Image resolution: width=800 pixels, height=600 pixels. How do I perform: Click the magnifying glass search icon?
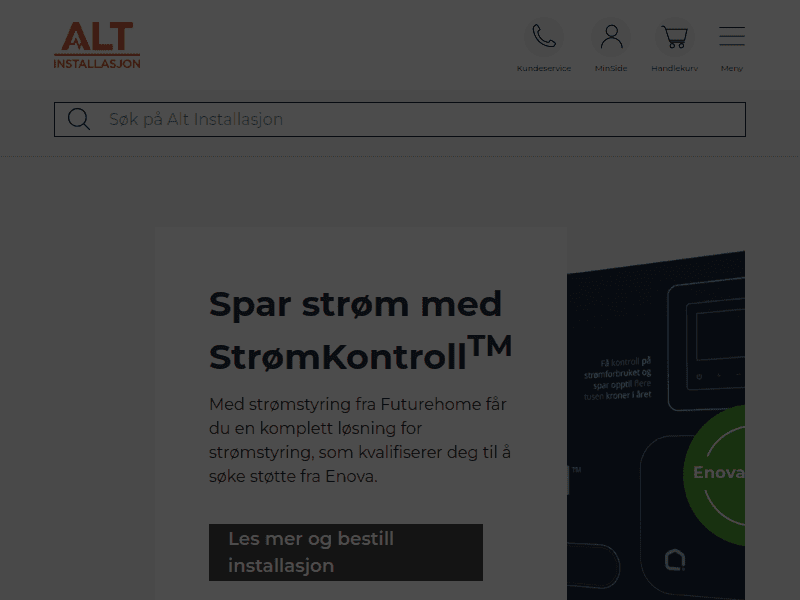[x=79, y=119]
